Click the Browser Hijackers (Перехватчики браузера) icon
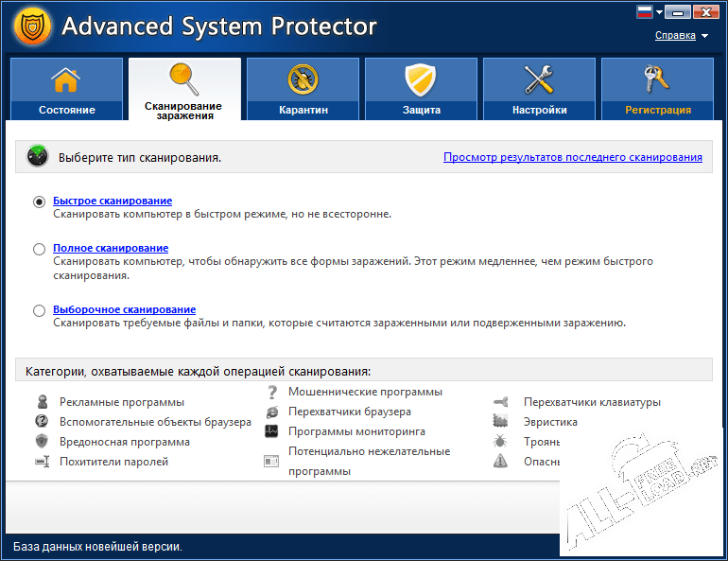This screenshot has height=561, width=728. (271, 412)
